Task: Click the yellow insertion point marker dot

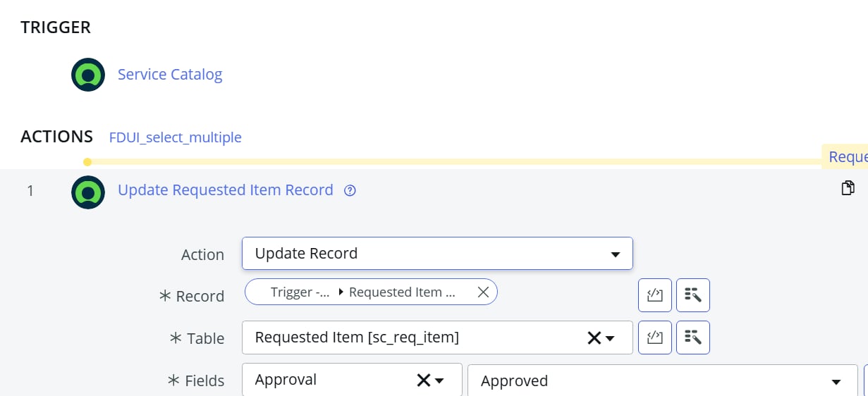Action: point(87,162)
